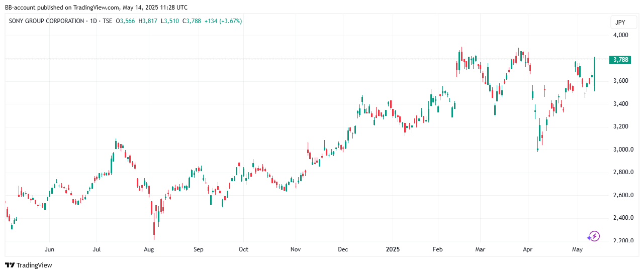Click the Jul label on the time axis
This screenshot has height=274, width=644.
[x=97, y=249]
